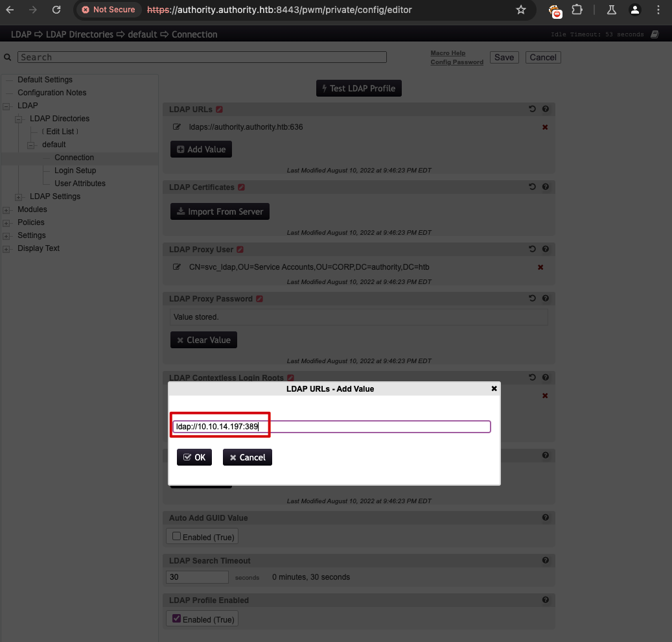Click the search magnifier icon
This screenshot has width=672, height=642.
(7, 57)
